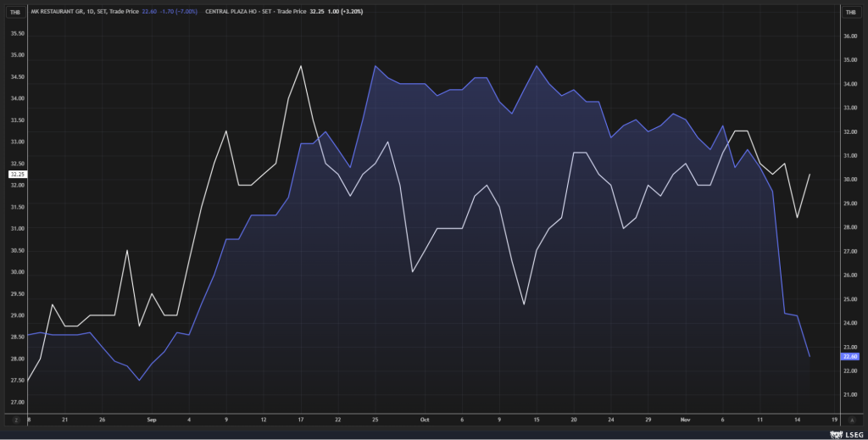This screenshot has height=440, width=868.
Task: Click the bottom-right corner icon on time axis
Action: (x=850, y=419)
